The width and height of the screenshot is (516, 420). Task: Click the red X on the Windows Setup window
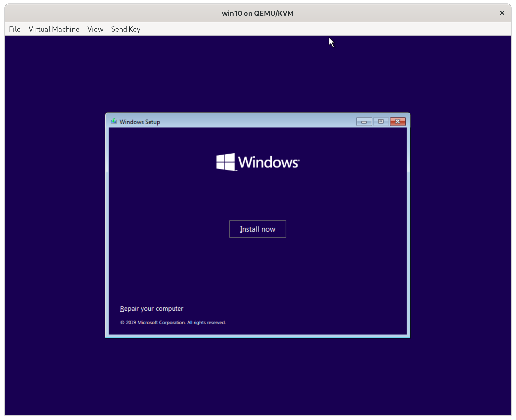coord(397,121)
